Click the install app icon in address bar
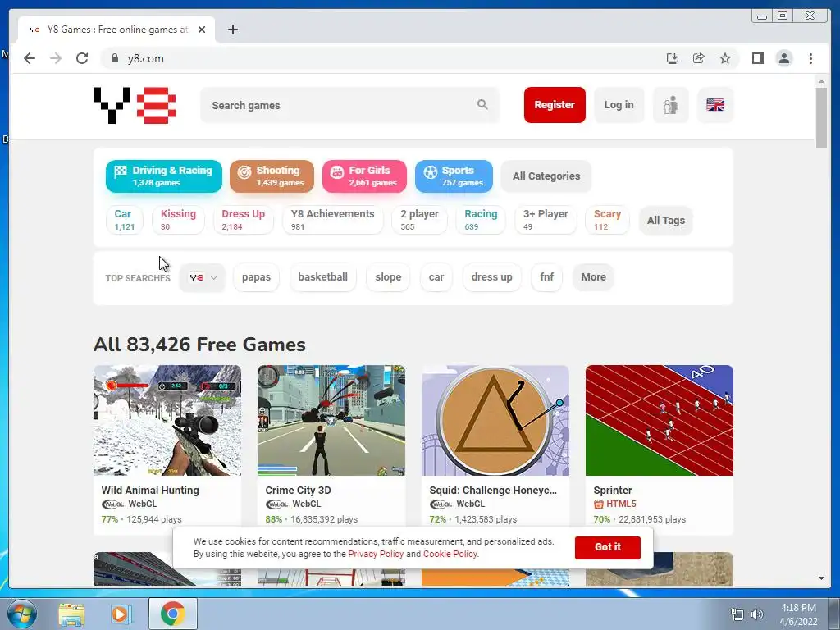 coord(673,58)
